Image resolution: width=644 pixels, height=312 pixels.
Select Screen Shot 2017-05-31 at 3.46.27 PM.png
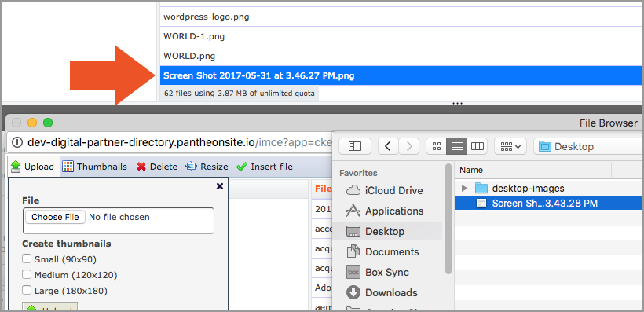[401, 75]
